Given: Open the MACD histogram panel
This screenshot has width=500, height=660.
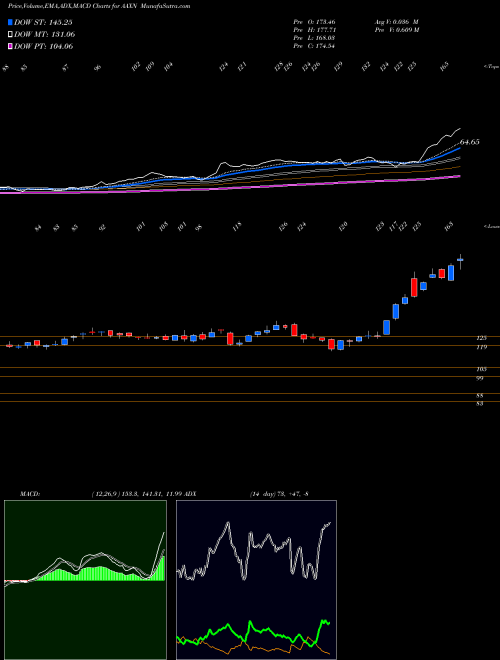Looking at the screenshot, I should pos(85,580).
